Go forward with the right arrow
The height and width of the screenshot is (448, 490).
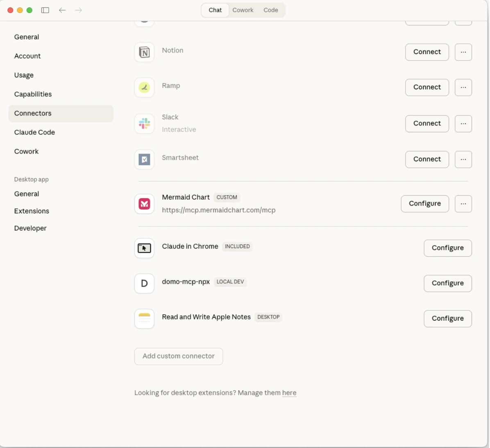pyautogui.click(x=78, y=10)
